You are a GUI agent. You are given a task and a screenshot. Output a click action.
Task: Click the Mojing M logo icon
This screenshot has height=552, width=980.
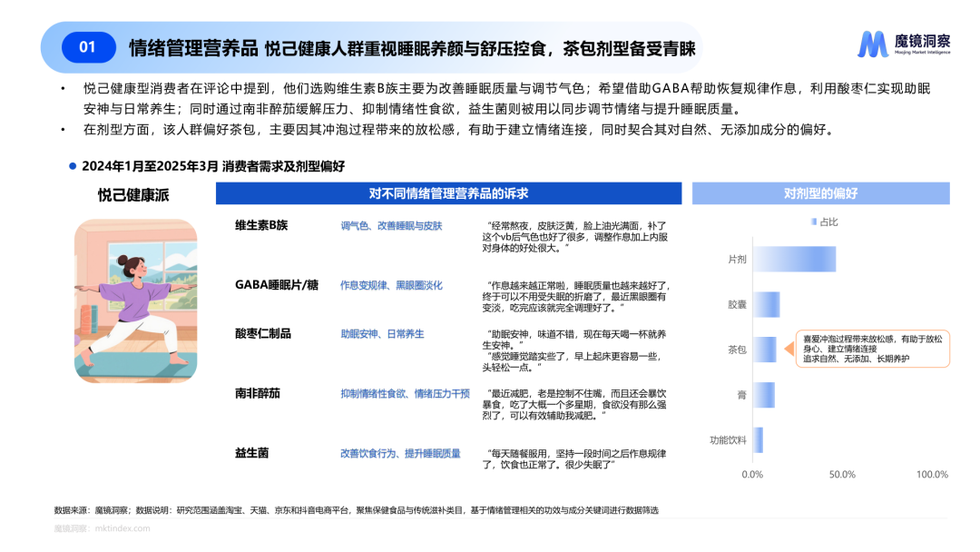pos(873,45)
